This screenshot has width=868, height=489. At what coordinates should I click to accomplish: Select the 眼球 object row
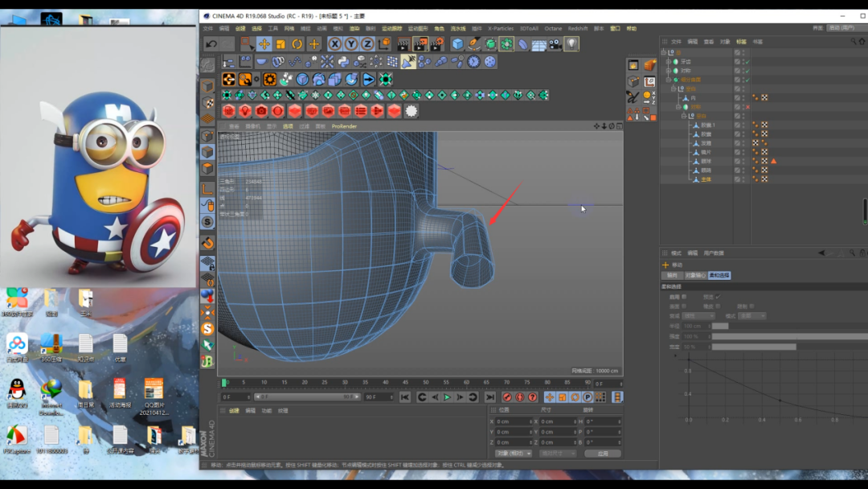pyautogui.click(x=706, y=161)
